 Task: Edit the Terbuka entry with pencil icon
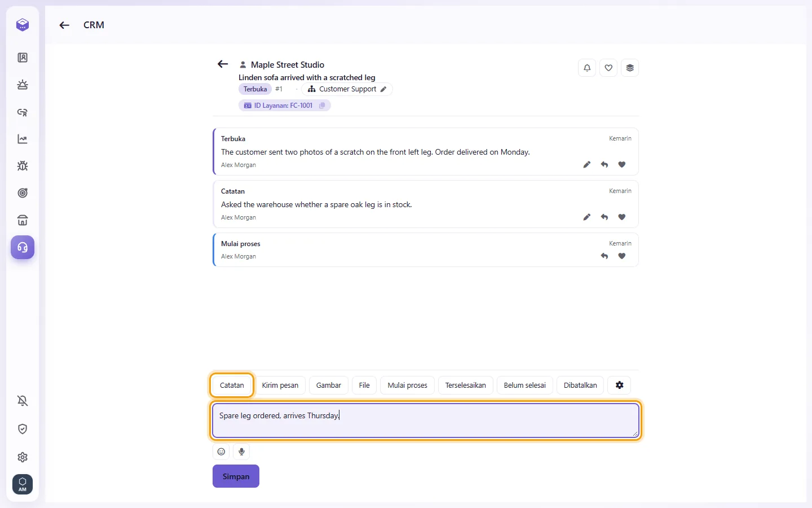[587, 165]
